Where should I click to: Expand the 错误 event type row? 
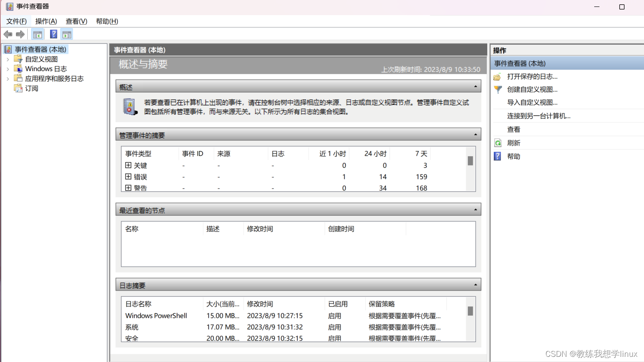128,176
